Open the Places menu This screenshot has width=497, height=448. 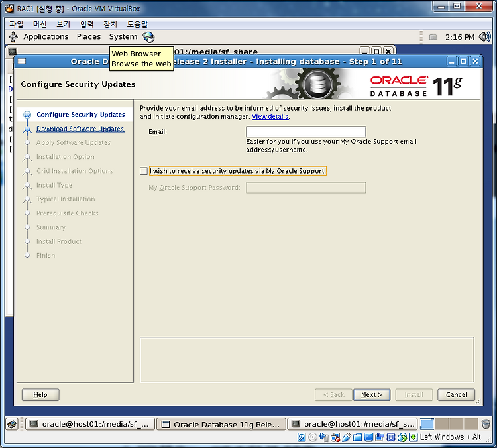[89, 37]
